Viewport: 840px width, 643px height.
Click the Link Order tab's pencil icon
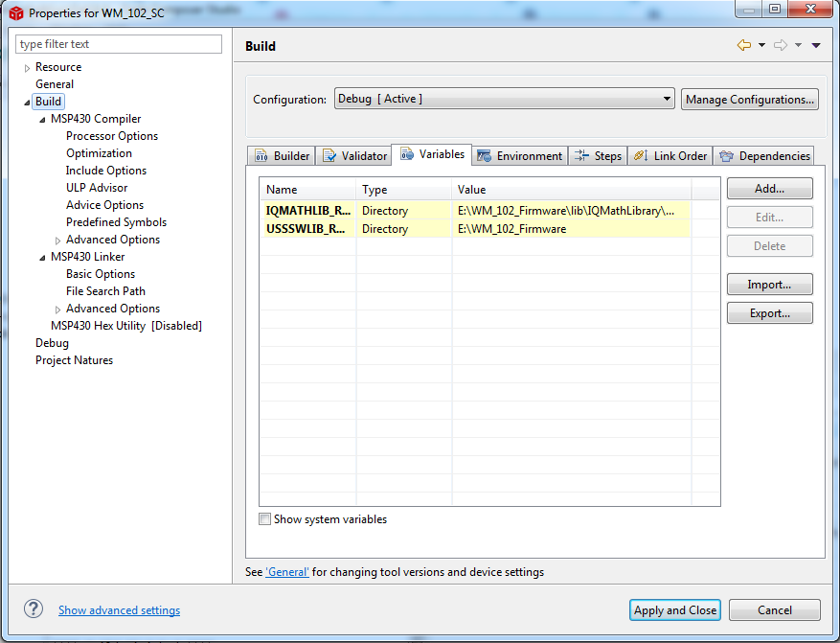pos(639,154)
